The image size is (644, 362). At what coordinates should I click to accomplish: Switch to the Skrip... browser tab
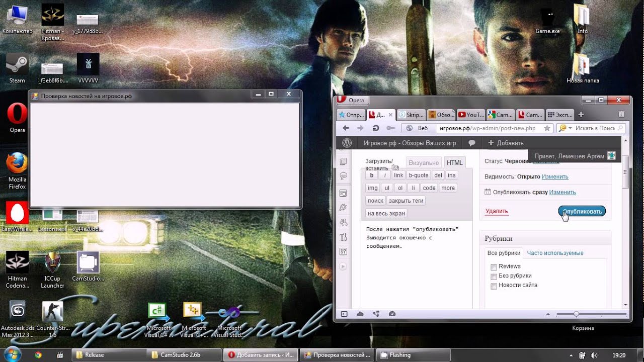coord(411,115)
